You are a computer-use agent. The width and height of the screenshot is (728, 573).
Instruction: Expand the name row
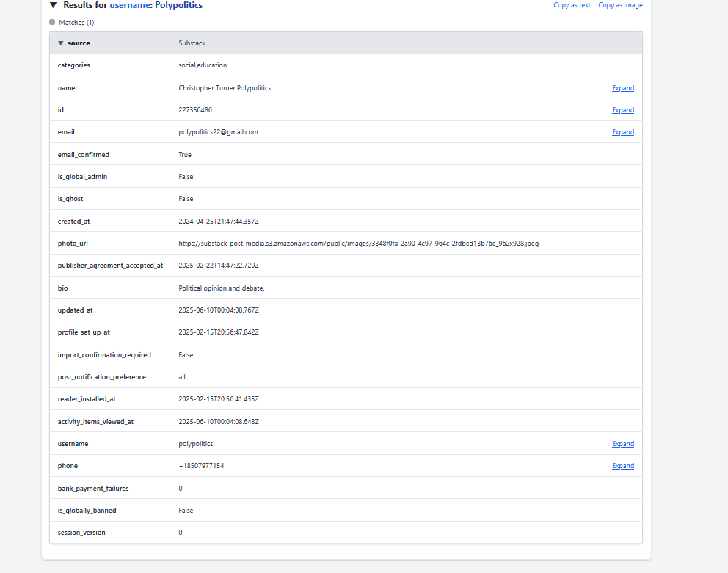622,88
